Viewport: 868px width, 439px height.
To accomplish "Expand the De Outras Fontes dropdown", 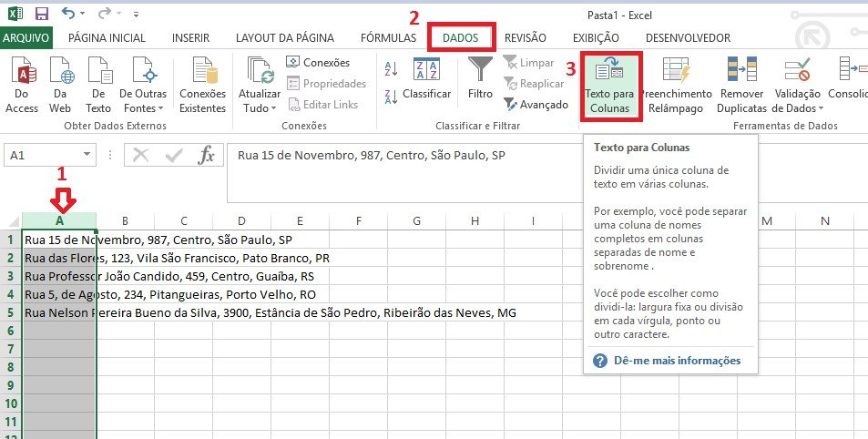I will click(x=143, y=107).
